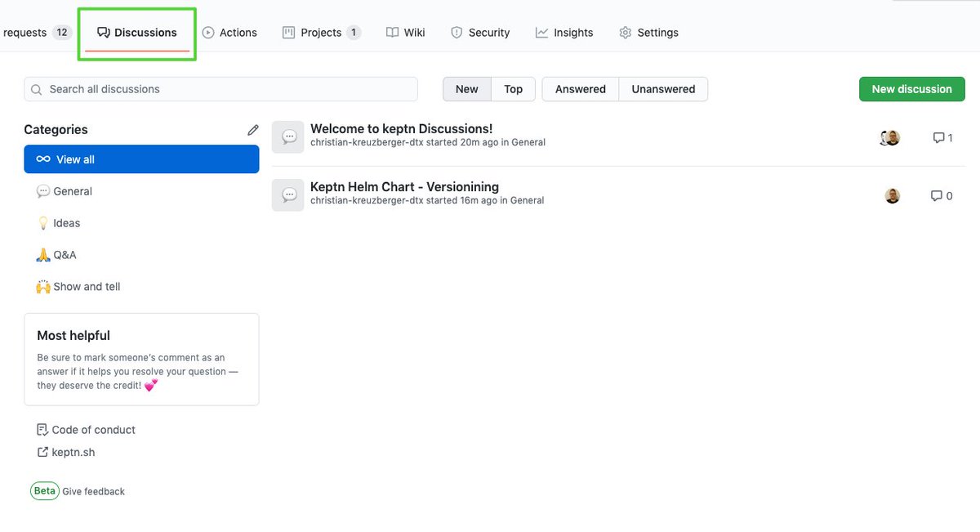Click the Most helpful heading
Viewport: 980px width, 532px height.
[73, 336]
